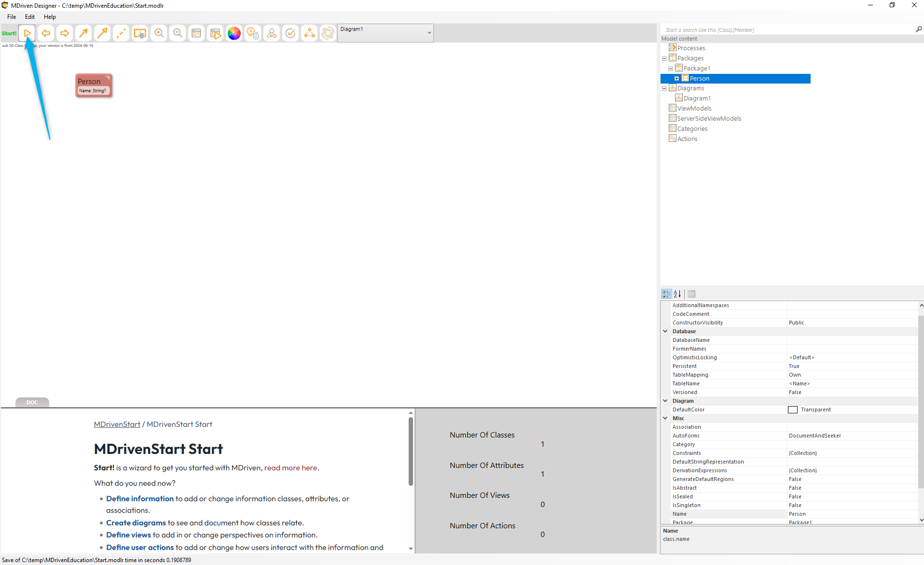Click the DefaultColor Transparent swatch
The image size is (924, 565).
pyautogui.click(x=793, y=410)
